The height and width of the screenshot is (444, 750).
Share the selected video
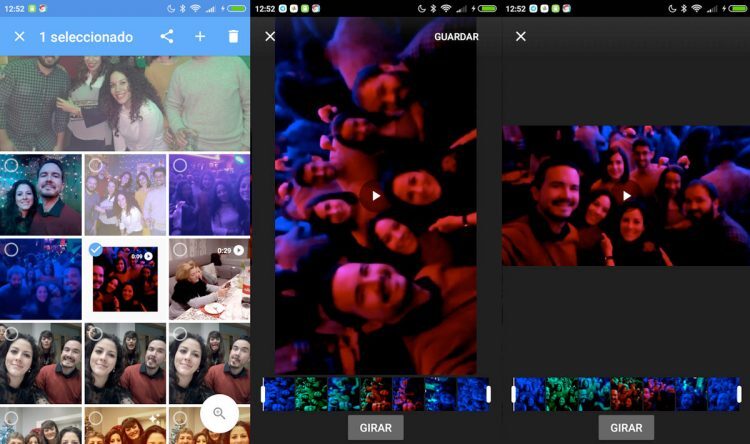tap(167, 37)
